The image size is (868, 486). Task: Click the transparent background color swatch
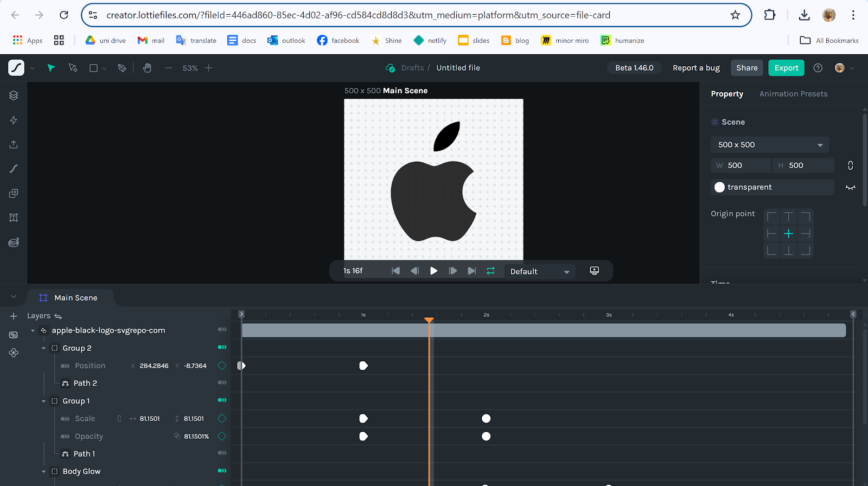(x=719, y=187)
